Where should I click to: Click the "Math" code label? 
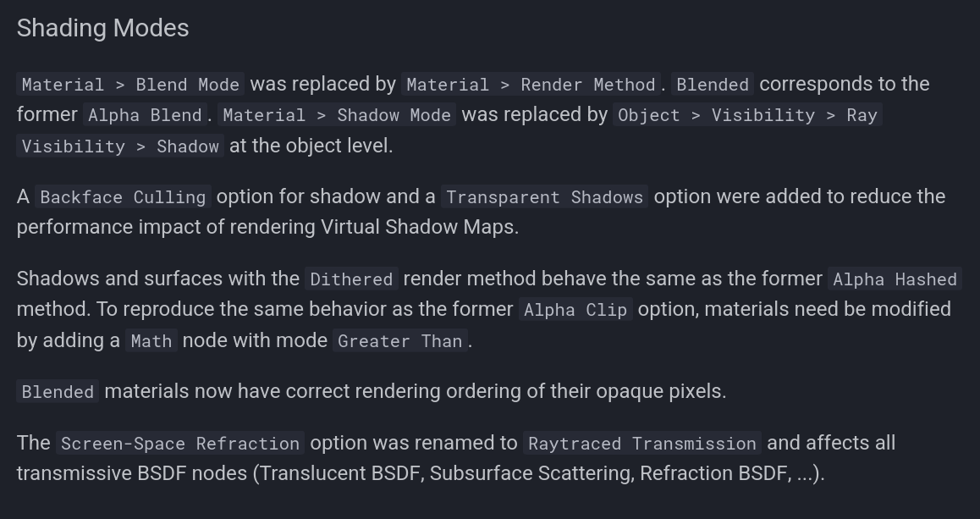tap(151, 341)
